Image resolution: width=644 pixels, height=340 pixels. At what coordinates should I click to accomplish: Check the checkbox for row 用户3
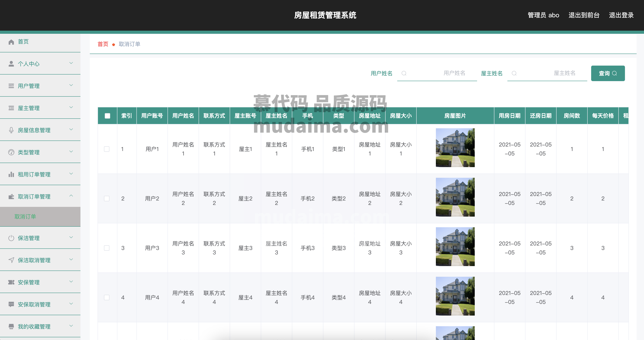click(107, 248)
